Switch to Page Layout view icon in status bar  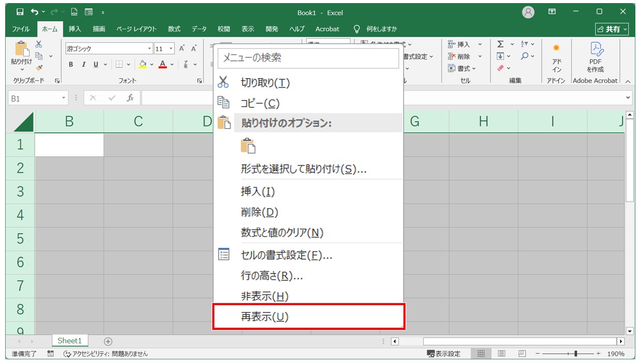[501, 354]
